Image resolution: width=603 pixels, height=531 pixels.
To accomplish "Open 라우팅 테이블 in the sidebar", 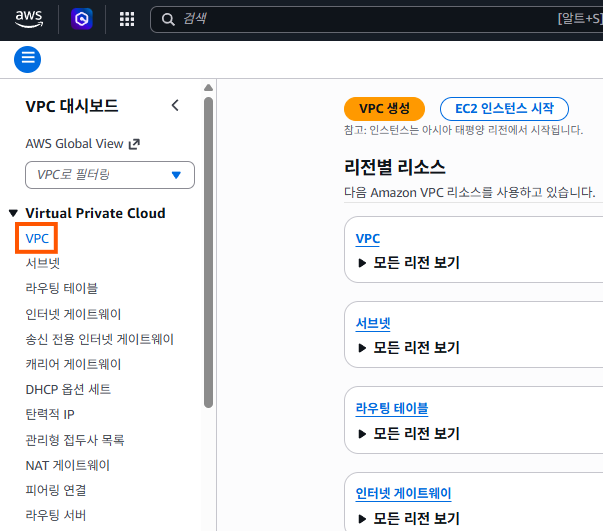I will coord(62,288).
